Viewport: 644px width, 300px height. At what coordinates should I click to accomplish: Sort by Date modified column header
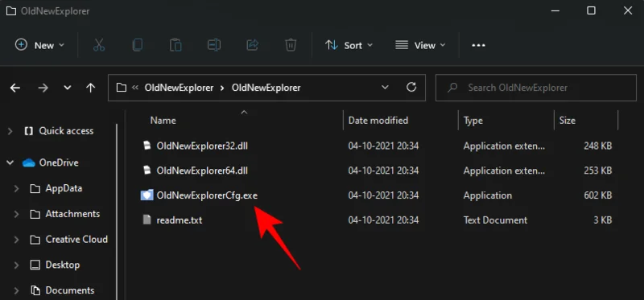coord(378,121)
